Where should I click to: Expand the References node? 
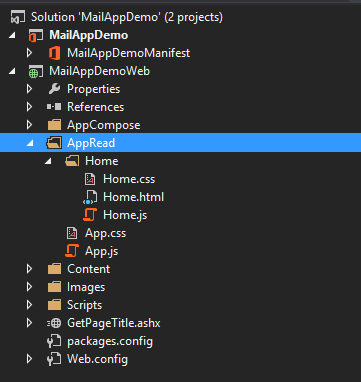(29, 107)
